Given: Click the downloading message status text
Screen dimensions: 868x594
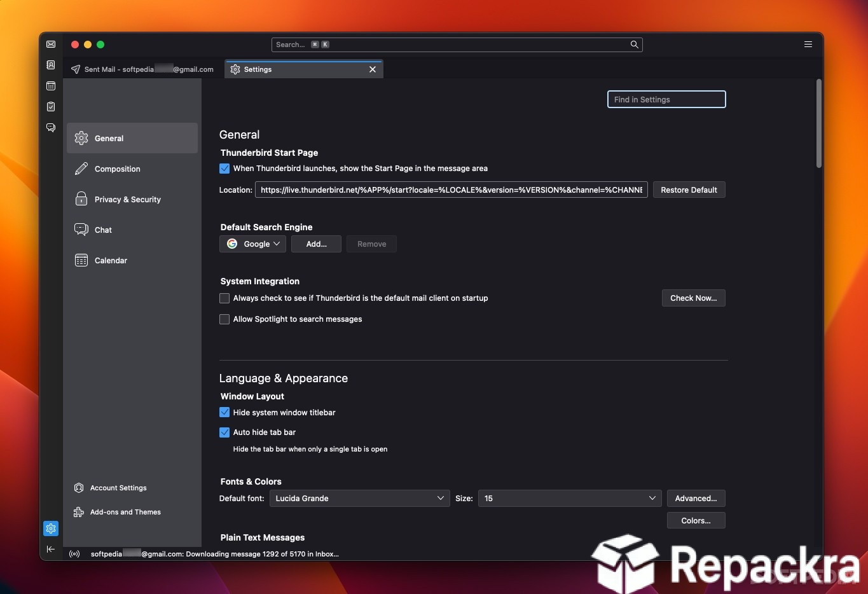Looking at the screenshot, I should (215, 554).
